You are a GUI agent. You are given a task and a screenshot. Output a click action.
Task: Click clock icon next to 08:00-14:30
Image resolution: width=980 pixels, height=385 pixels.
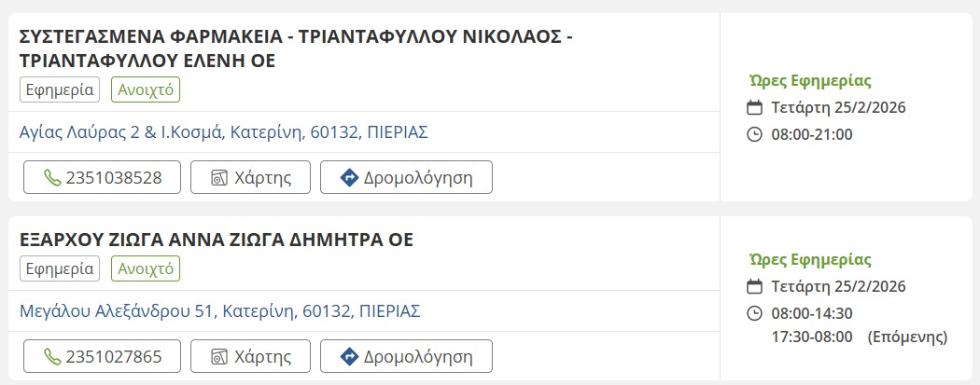click(x=755, y=313)
